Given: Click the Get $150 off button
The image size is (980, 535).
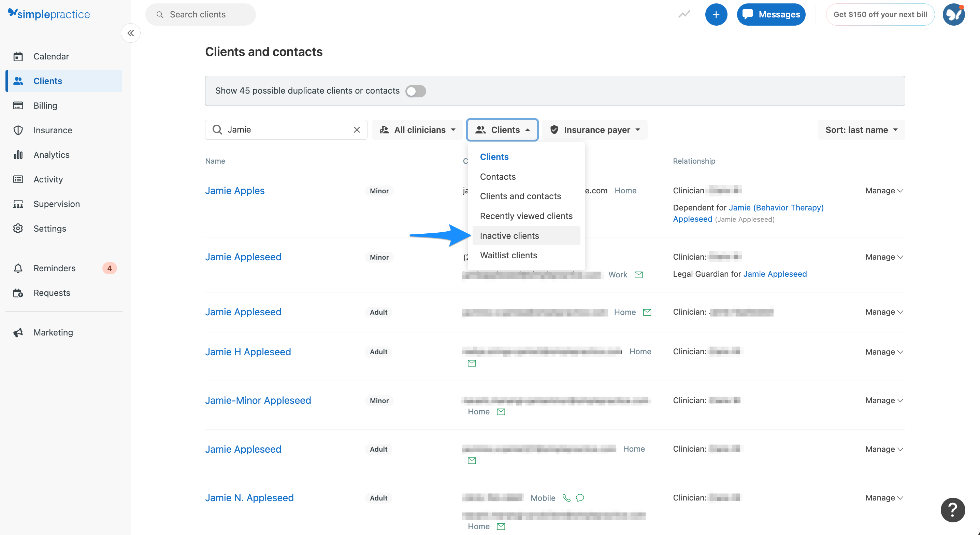Looking at the screenshot, I should [x=880, y=14].
